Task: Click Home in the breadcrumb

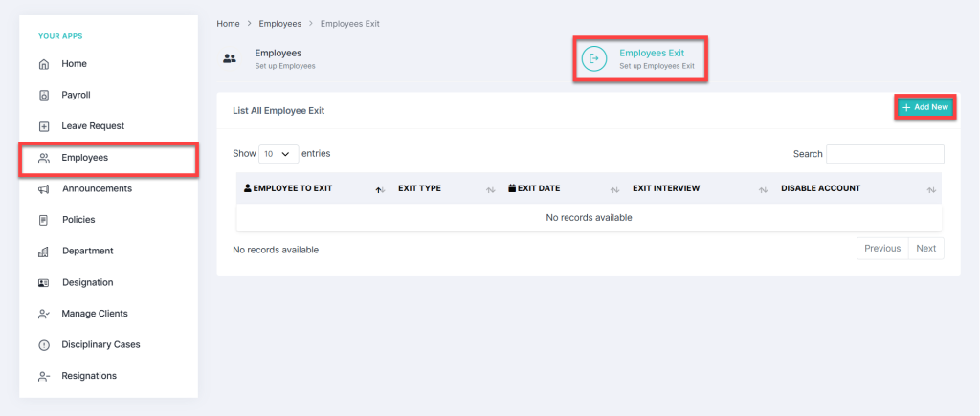Action: (228, 23)
